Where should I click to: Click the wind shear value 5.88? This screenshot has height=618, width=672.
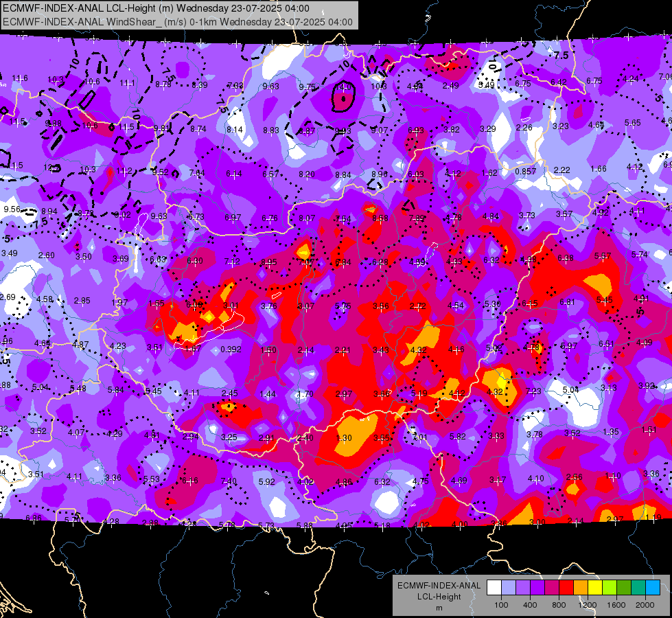point(304,525)
